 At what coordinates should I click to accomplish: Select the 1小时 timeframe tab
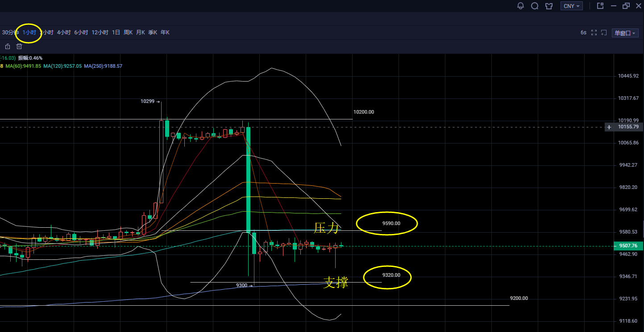point(29,33)
